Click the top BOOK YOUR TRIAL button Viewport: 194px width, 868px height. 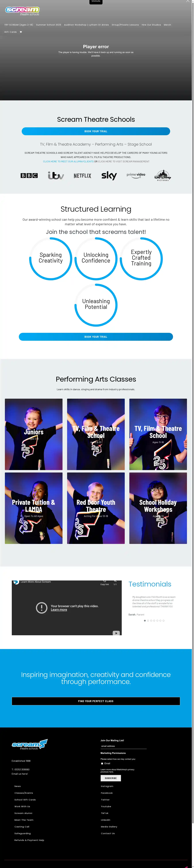point(96,131)
